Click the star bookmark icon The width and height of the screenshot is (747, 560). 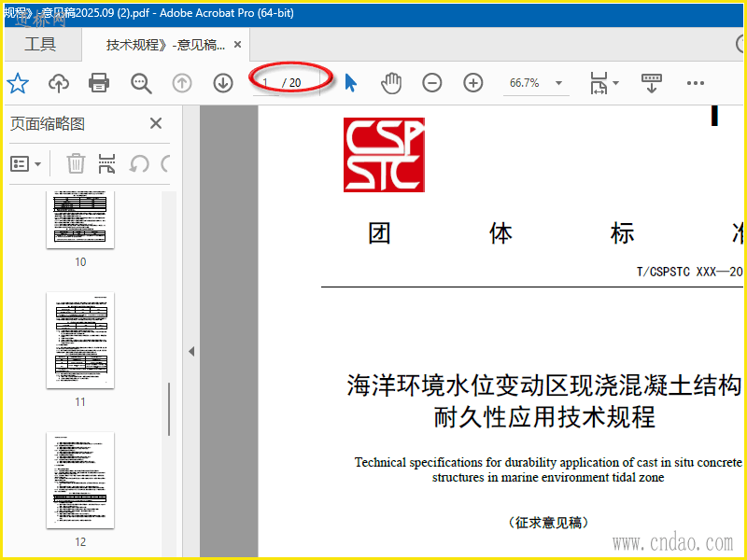18,83
